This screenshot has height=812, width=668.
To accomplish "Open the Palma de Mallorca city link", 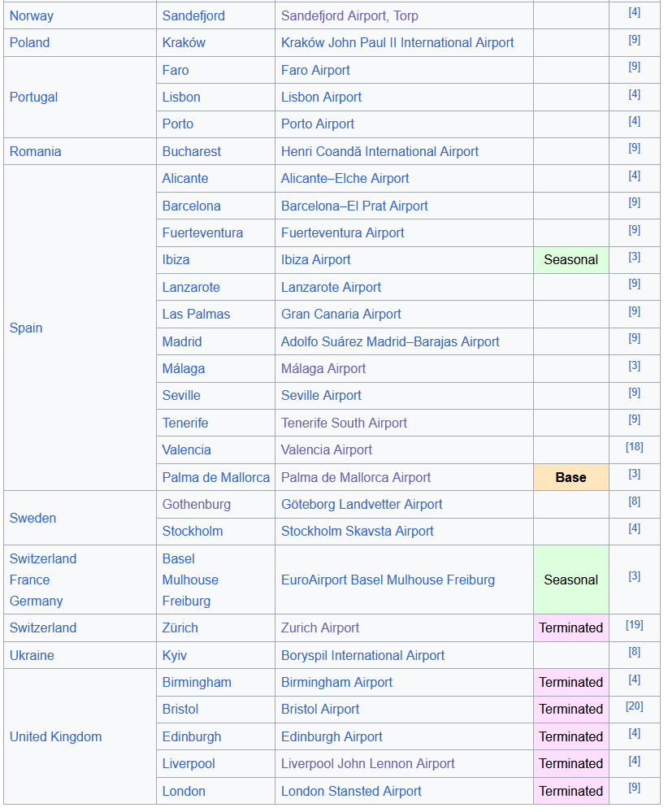I will point(216,477).
